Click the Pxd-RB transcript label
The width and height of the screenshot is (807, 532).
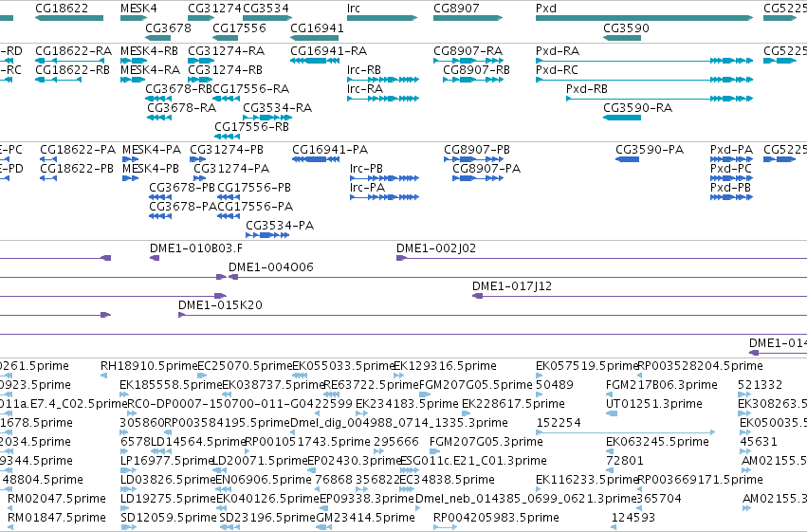[587, 89]
